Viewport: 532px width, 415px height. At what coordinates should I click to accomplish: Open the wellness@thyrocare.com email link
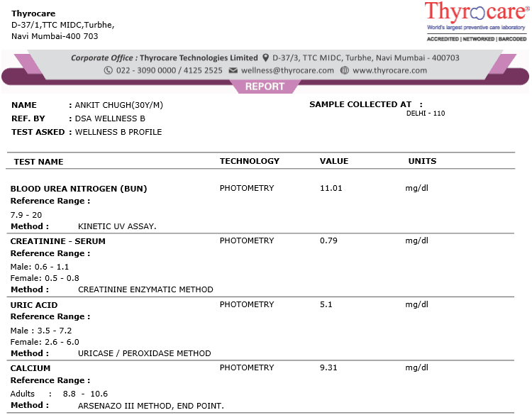coord(287,70)
